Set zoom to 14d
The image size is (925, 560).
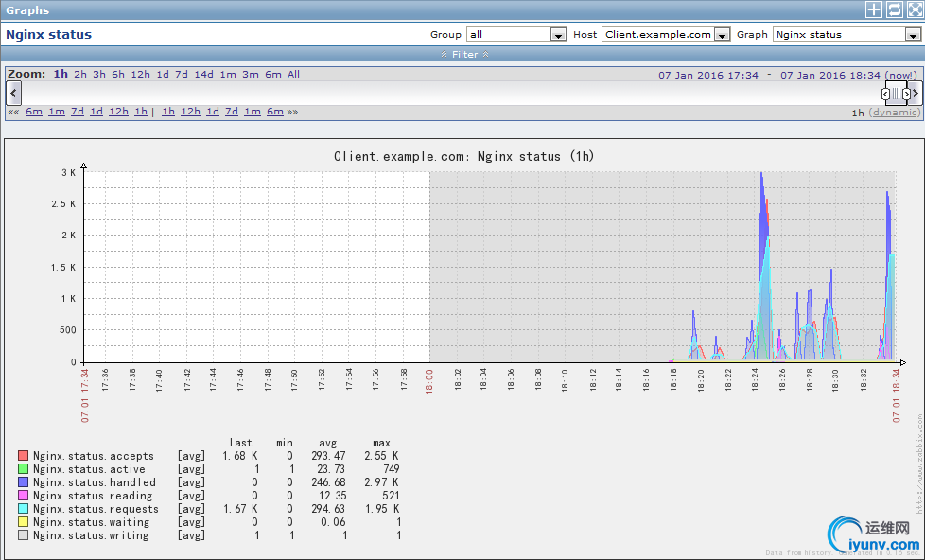pos(203,75)
